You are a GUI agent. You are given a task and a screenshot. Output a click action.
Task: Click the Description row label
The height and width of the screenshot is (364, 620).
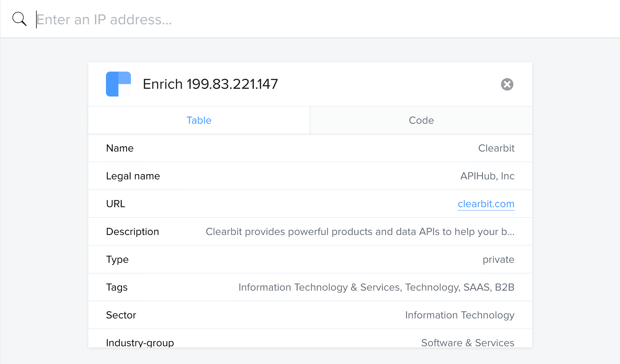tap(132, 232)
